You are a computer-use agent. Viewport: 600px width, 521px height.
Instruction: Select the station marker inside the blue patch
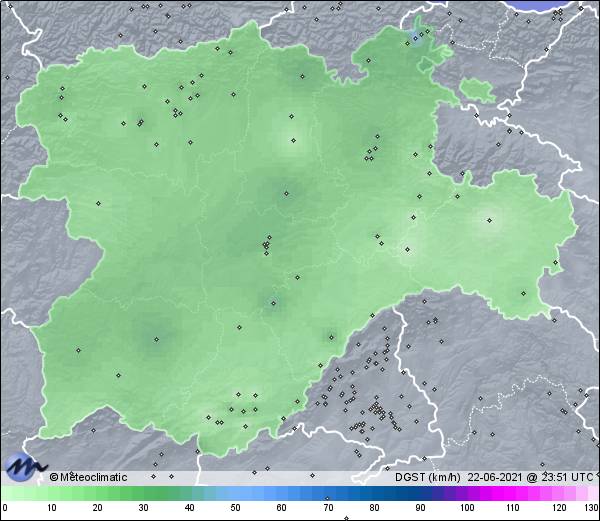(415, 38)
